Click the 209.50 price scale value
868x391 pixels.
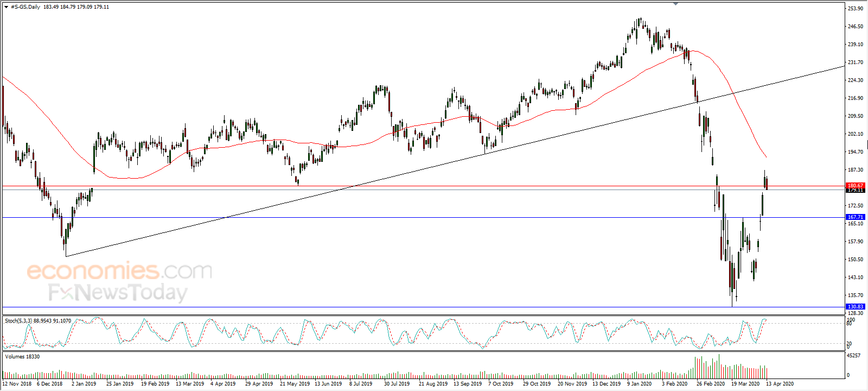coord(856,116)
